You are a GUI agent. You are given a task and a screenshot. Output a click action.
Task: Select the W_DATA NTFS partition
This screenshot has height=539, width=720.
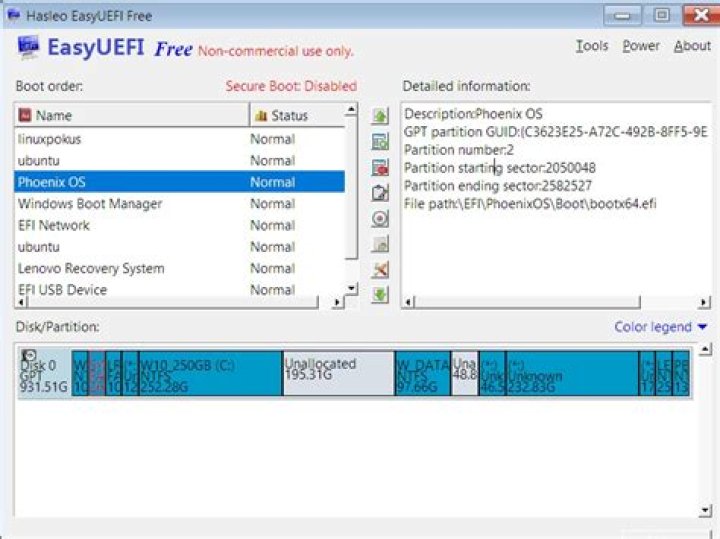pyautogui.click(x=423, y=373)
